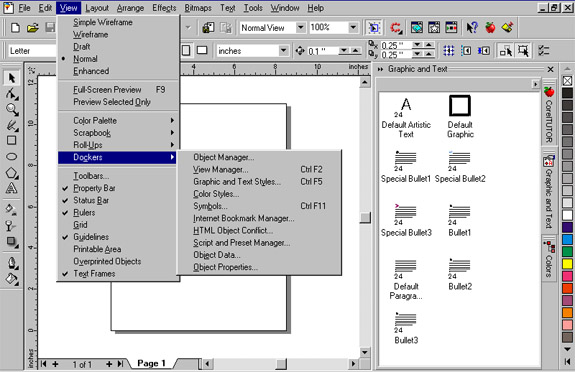Screen dimensions: 575x372
Task: Open the Object Manager docker
Action: pyautogui.click(x=223, y=157)
